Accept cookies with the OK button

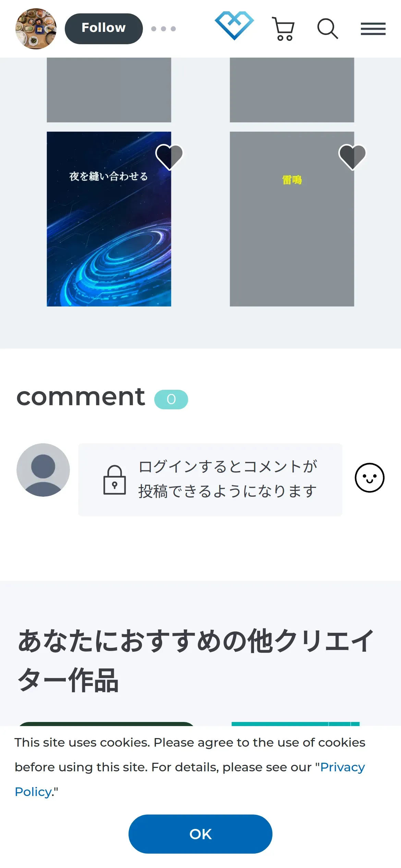(200, 834)
